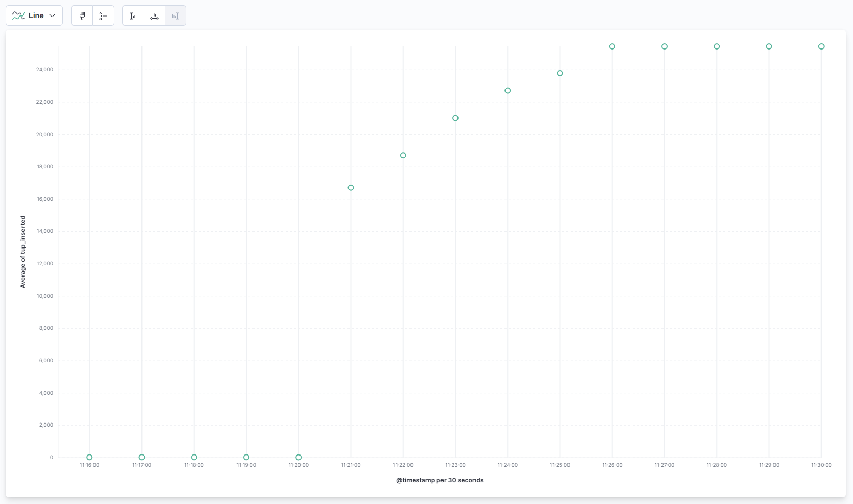Viewport: 853px width, 504px height.
Task: Select the data point at 11:19:00
Action: click(x=246, y=457)
